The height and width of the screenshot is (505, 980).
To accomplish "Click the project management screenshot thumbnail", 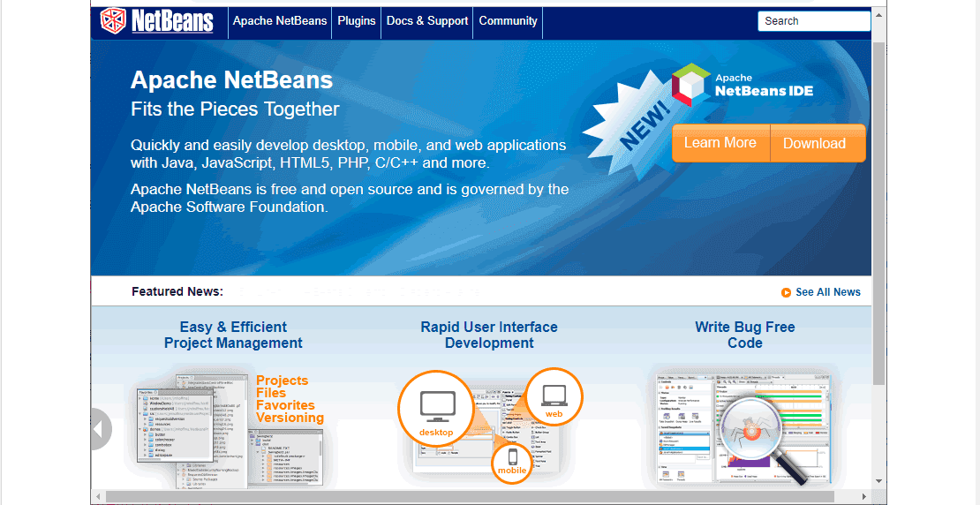I will tap(230, 430).
